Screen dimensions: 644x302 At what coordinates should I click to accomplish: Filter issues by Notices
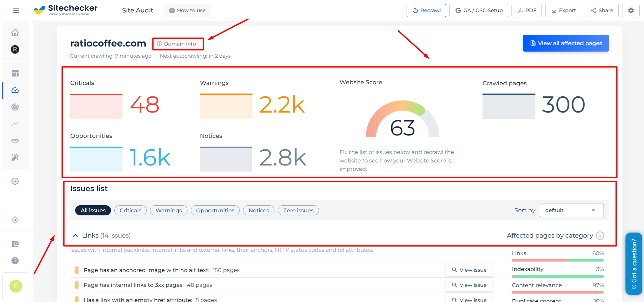click(x=259, y=210)
